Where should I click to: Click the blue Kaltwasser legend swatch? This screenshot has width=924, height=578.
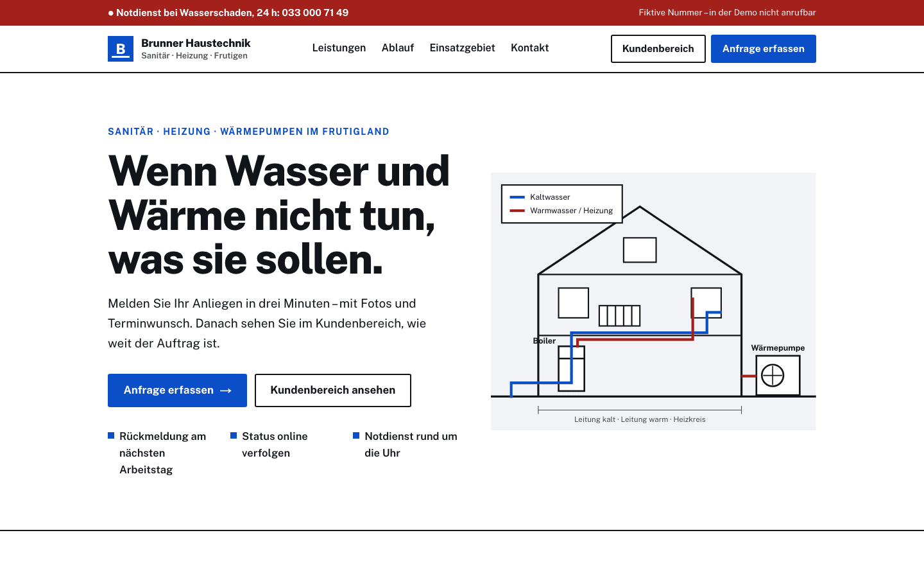[517, 197]
